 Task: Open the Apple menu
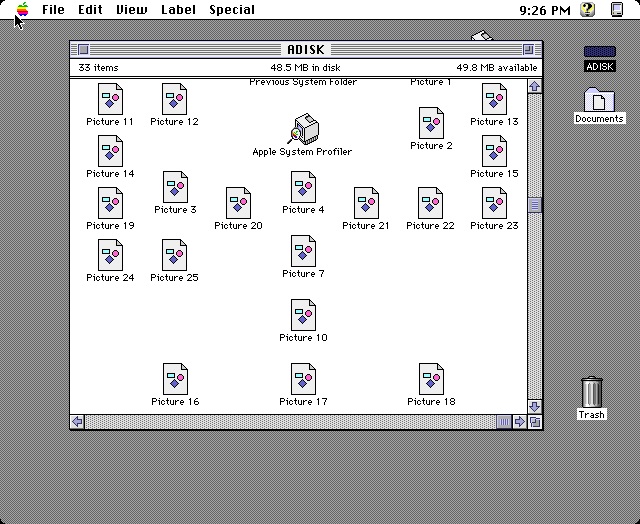coord(23,9)
